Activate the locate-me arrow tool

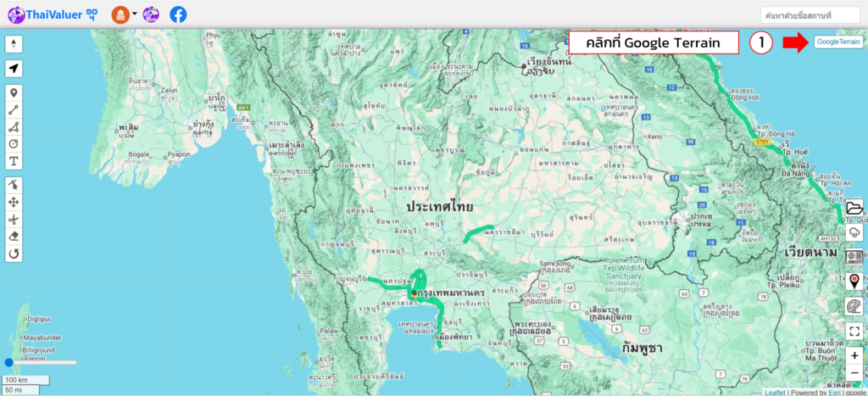[14, 69]
